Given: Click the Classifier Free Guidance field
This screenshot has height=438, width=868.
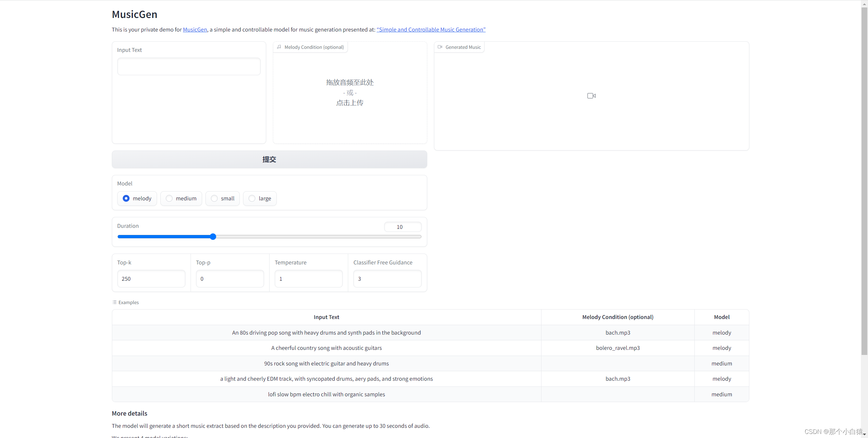Looking at the screenshot, I should tap(387, 279).
